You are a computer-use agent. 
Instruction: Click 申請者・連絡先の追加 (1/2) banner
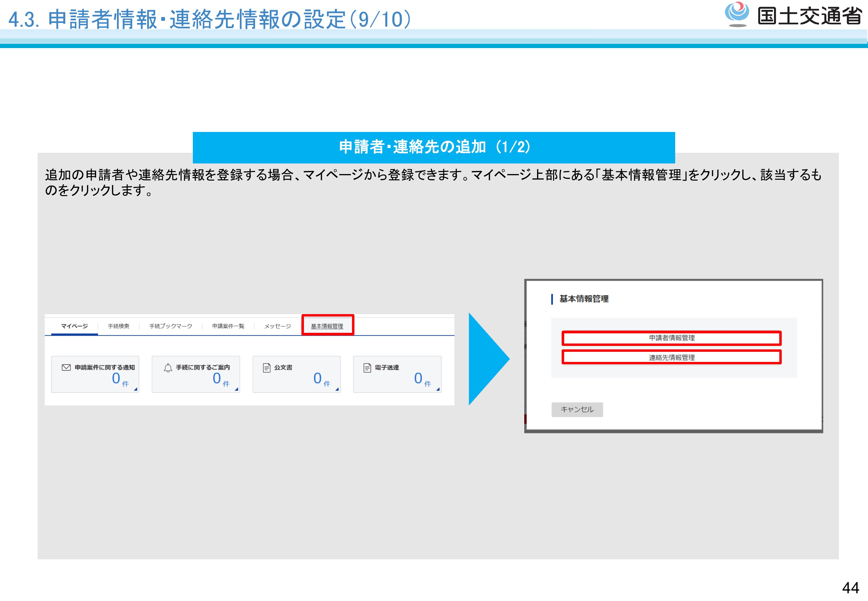(x=434, y=147)
